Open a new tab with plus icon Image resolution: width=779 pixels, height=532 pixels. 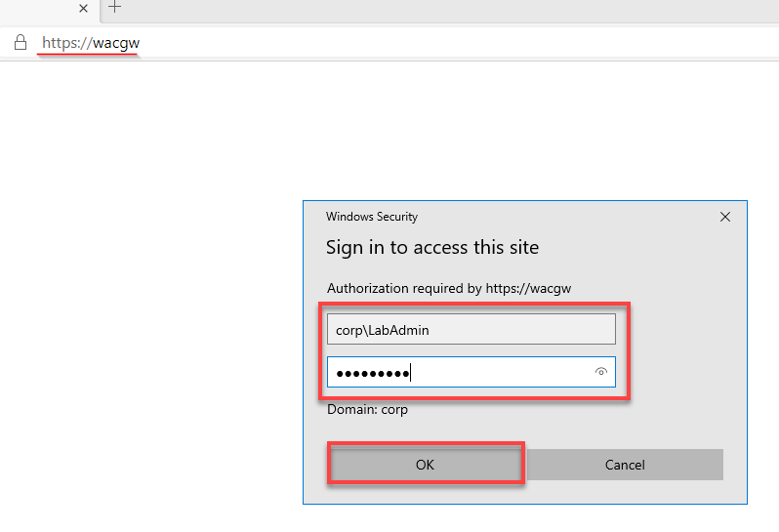[115, 7]
